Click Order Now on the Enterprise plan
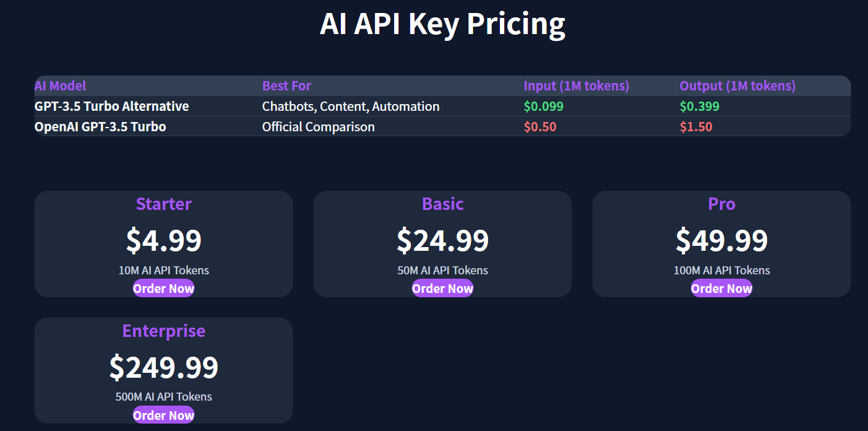868x431 pixels. [163, 416]
